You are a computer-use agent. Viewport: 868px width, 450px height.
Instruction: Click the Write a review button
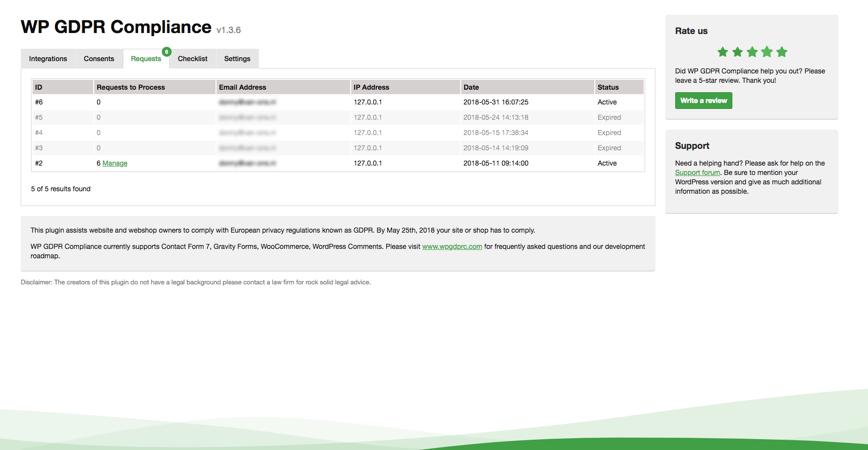703,101
